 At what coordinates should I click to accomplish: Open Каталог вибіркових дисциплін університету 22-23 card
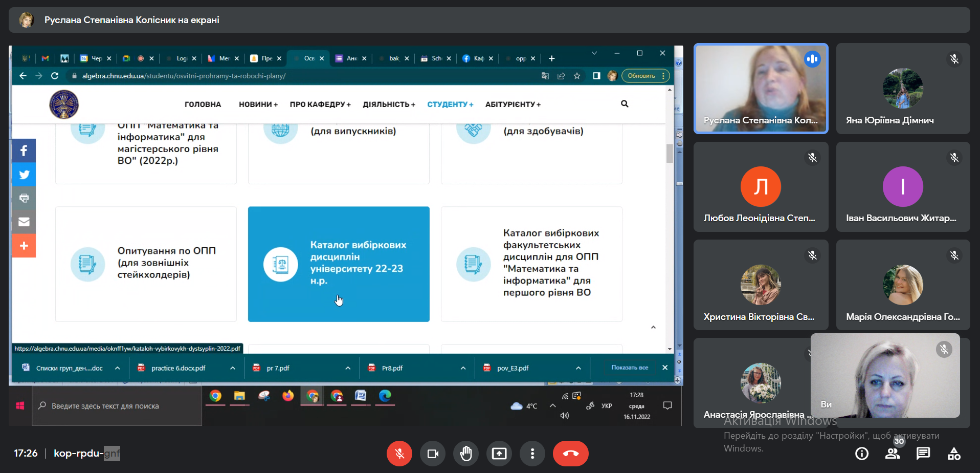pos(339,264)
